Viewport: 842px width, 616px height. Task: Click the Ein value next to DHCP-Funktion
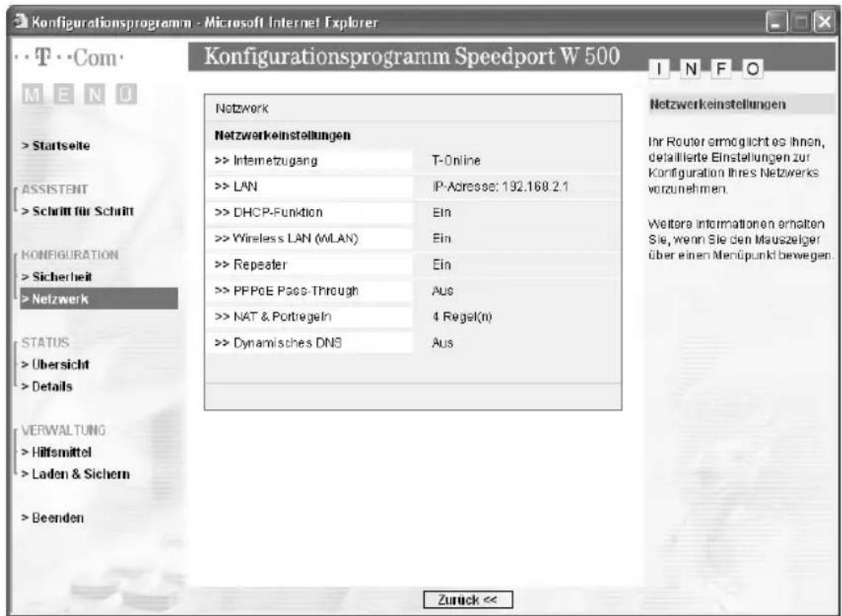click(442, 212)
